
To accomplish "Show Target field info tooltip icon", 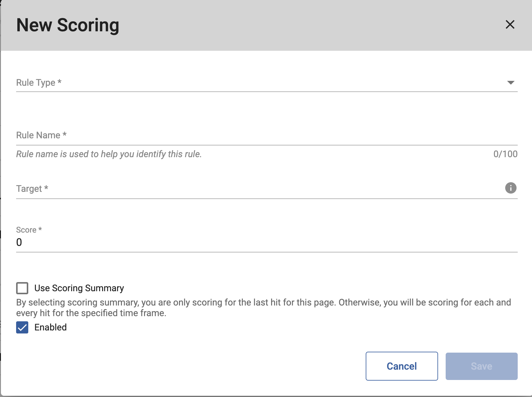I will coord(511,188).
